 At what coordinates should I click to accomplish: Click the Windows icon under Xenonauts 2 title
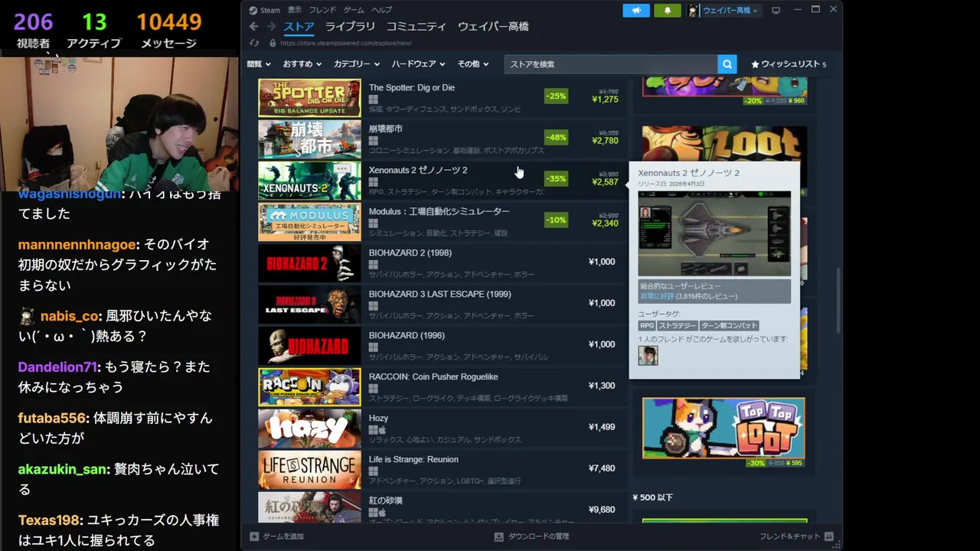point(373,182)
